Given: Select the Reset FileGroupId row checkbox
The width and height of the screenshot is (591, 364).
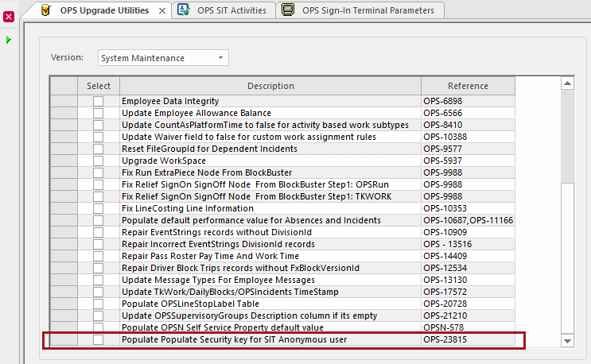Looking at the screenshot, I should [x=99, y=149].
